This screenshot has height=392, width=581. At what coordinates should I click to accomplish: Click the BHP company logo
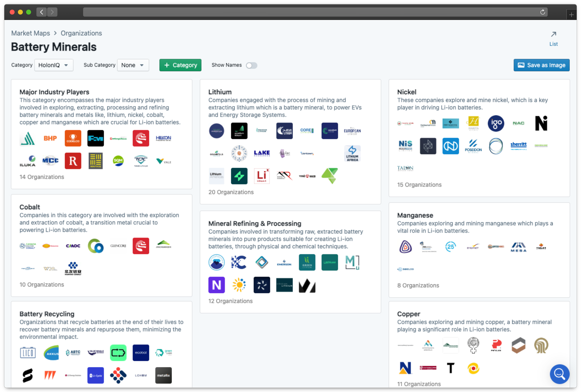50,138
